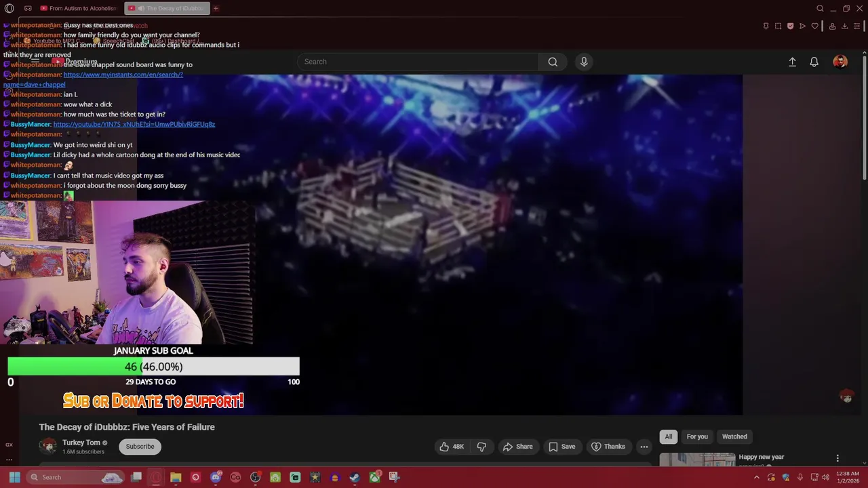
Task: Open the YouTube account avatar menu
Action: coord(840,62)
